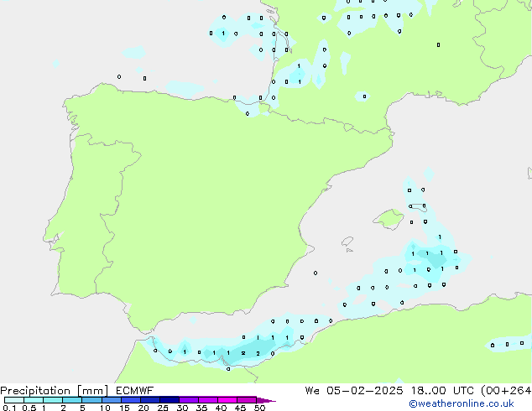Select the forecast date We 05-02-2025 text
The height and width of the screenshot is (411, 532).
tap(358, 391)
